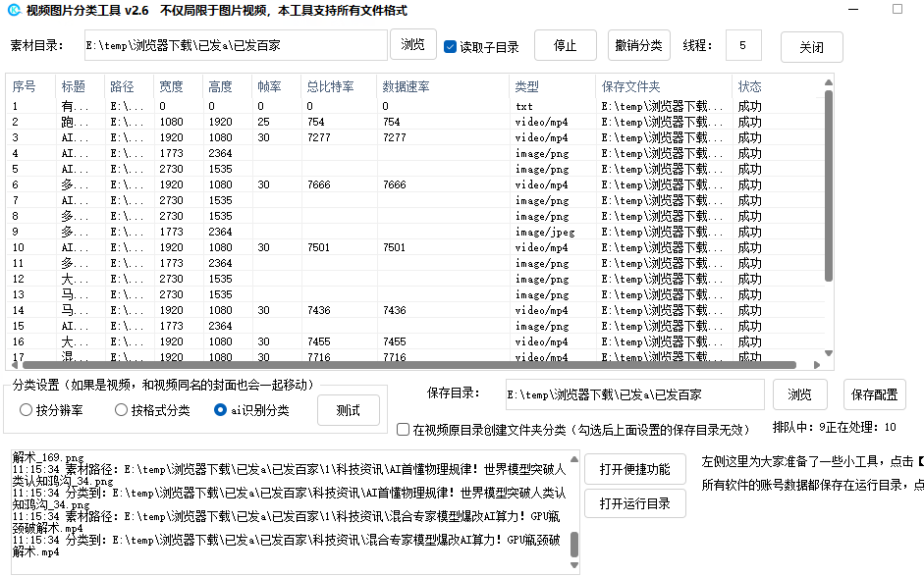The width and height of the screenshot is (924, 576).
Task: Select the ai识别分类 radio button
Action: 221,410
